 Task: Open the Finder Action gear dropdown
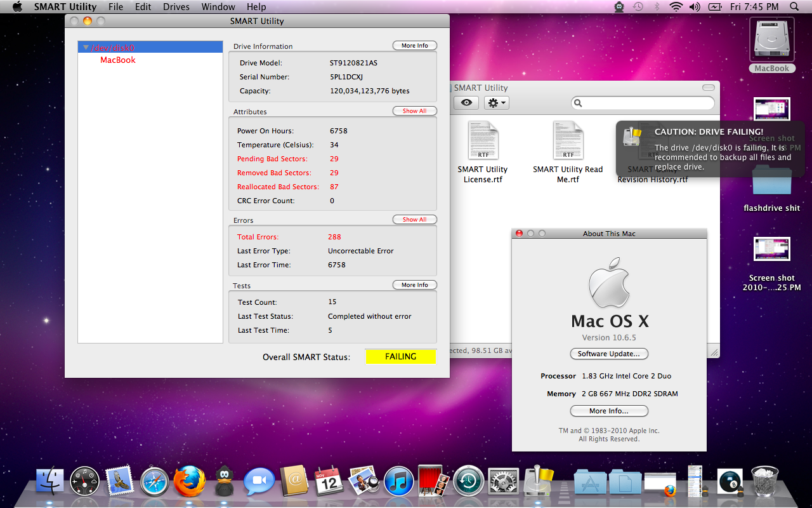496,103
